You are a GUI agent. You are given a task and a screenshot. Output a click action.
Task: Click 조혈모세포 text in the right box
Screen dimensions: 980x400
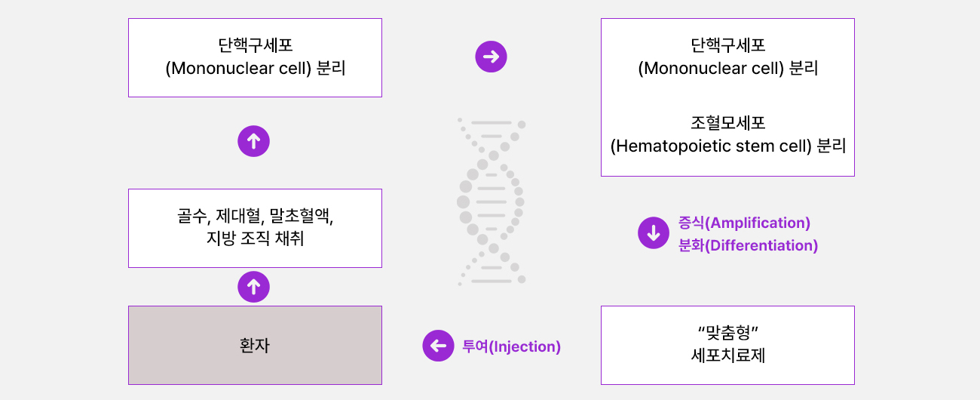click(x=727, y=123)
